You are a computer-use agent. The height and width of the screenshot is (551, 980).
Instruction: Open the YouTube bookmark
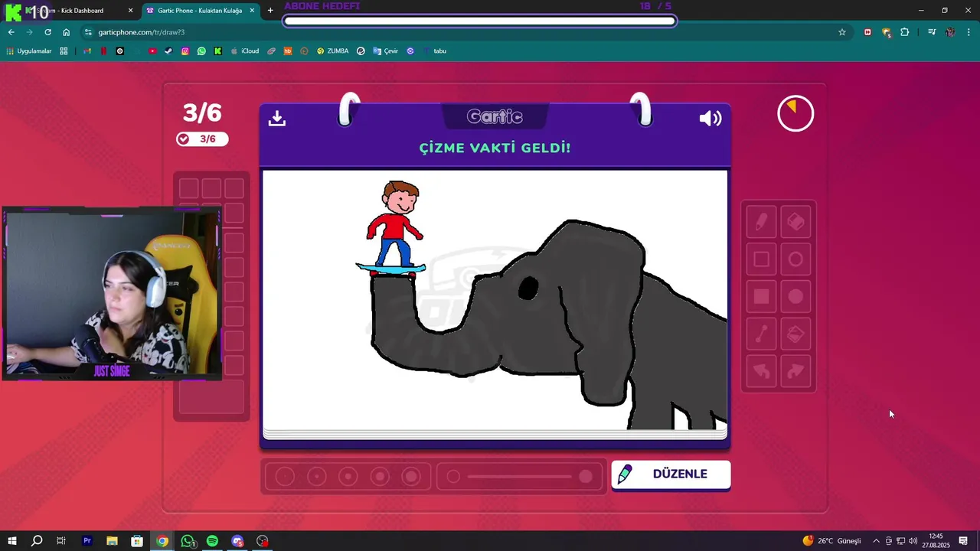(x=152, y=51)
